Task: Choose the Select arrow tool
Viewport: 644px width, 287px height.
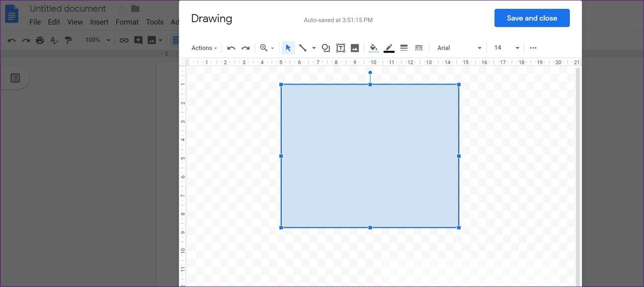Action: [288, 48]
